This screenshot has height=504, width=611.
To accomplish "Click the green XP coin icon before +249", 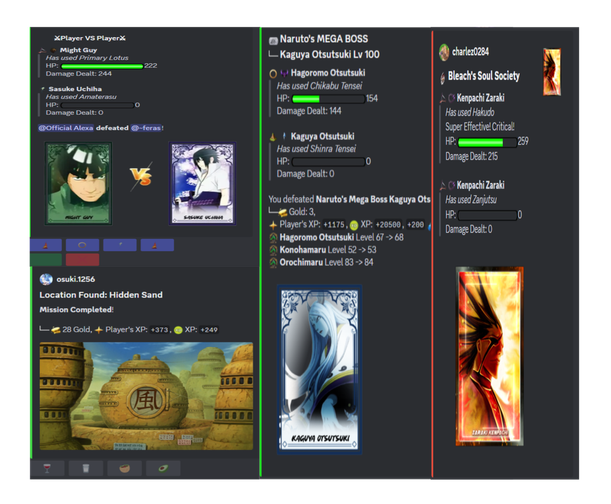I will pos(178,330).
